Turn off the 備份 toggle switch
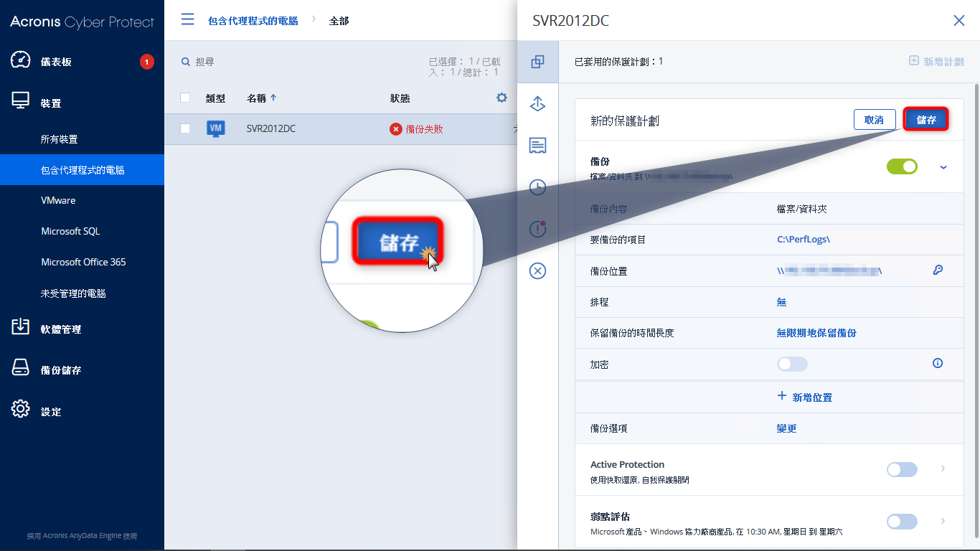 (902, 166)
